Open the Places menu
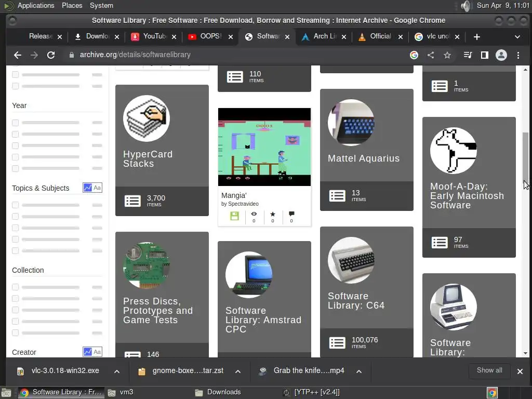The width and height of the screenshot is (532, 399). (x=72, y=5)
